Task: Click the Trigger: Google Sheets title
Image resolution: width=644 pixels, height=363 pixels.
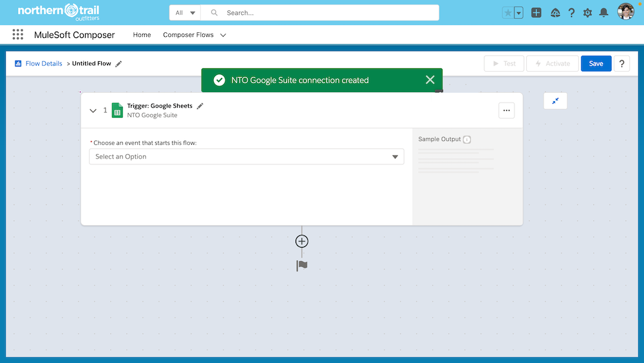Action: [160, 106]
